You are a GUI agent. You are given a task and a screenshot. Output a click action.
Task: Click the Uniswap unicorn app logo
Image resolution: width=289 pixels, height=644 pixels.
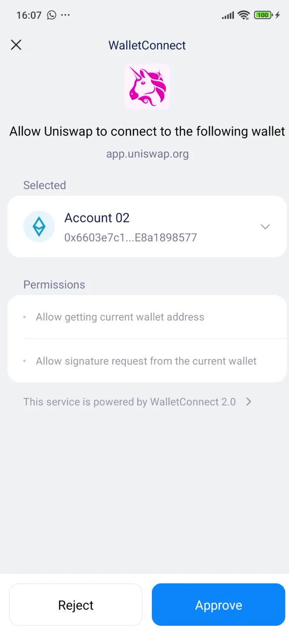point(147,86)
